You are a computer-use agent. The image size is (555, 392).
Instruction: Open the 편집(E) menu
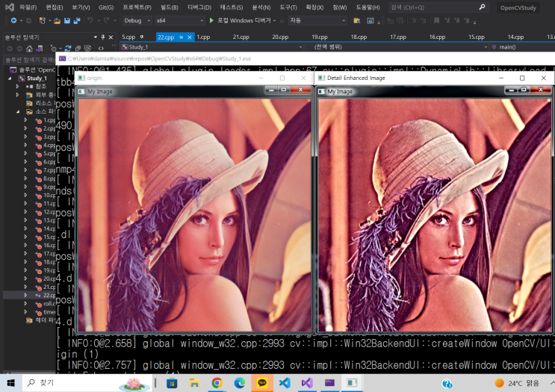coord(55,7)
